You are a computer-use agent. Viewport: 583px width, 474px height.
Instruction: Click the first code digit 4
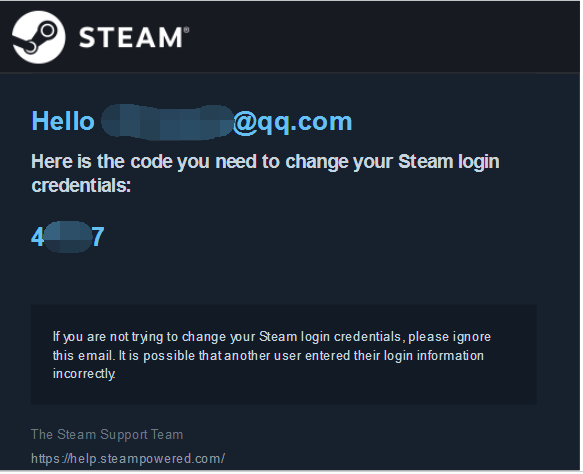(x=38, y=237)
